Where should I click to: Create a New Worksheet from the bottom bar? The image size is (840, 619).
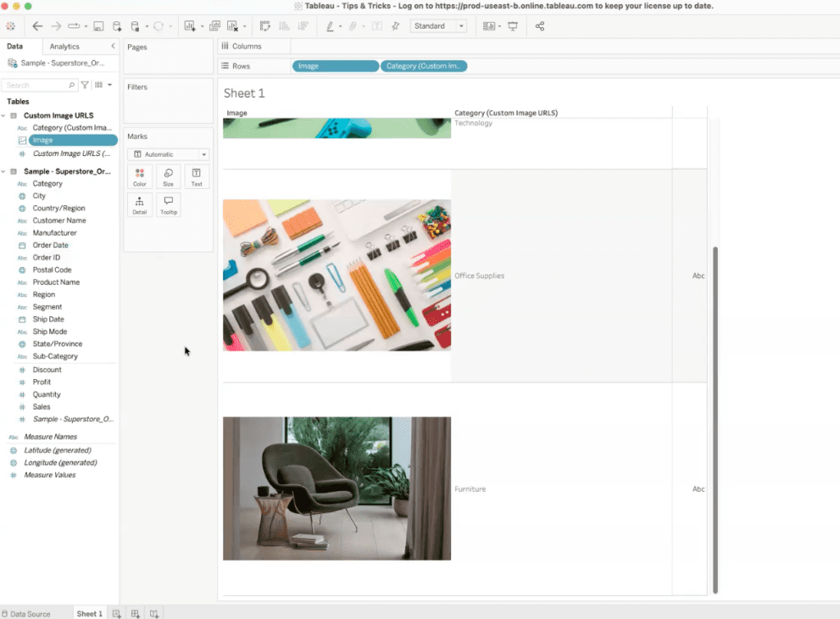[x=116, y=613]
